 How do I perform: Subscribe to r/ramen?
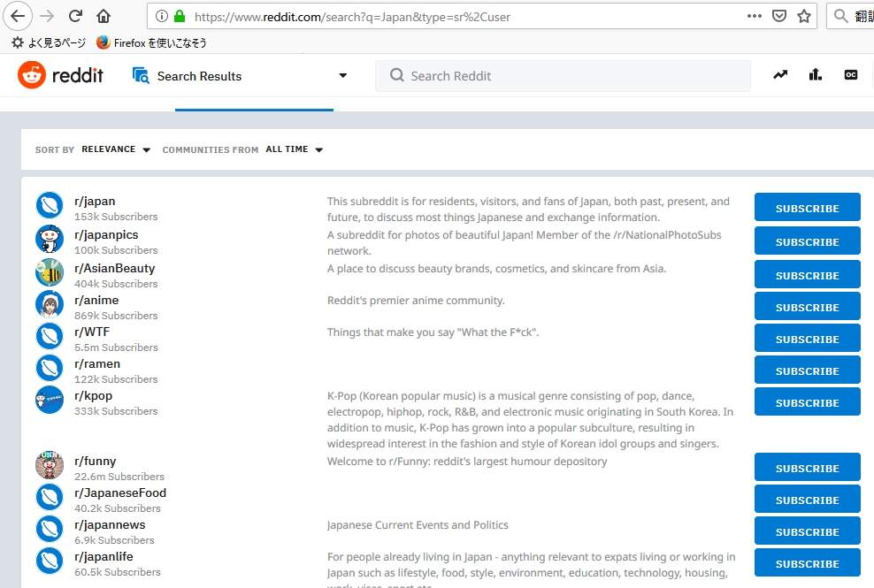click(807, 370)
